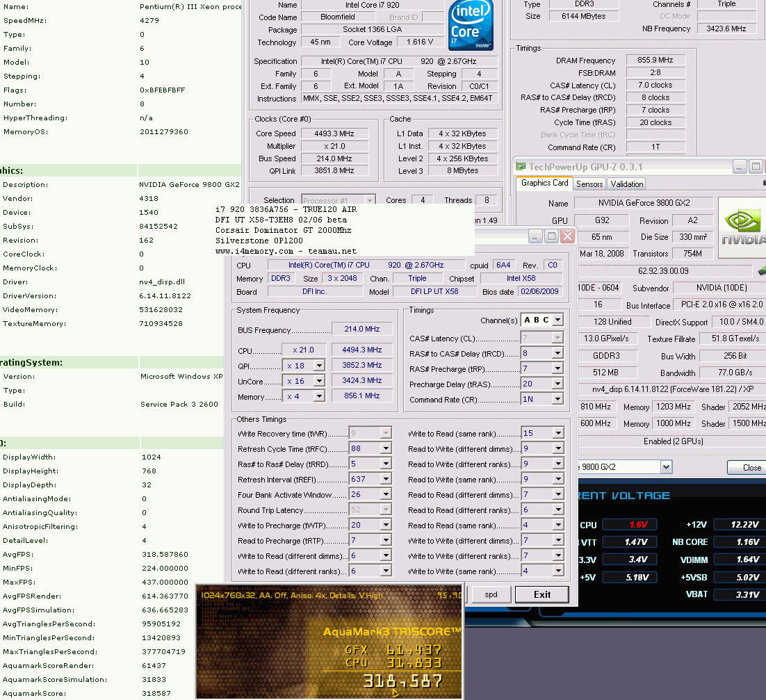The image size is (766, 700).
Task: Maximize the memory timings window
Action: point(551,236)
